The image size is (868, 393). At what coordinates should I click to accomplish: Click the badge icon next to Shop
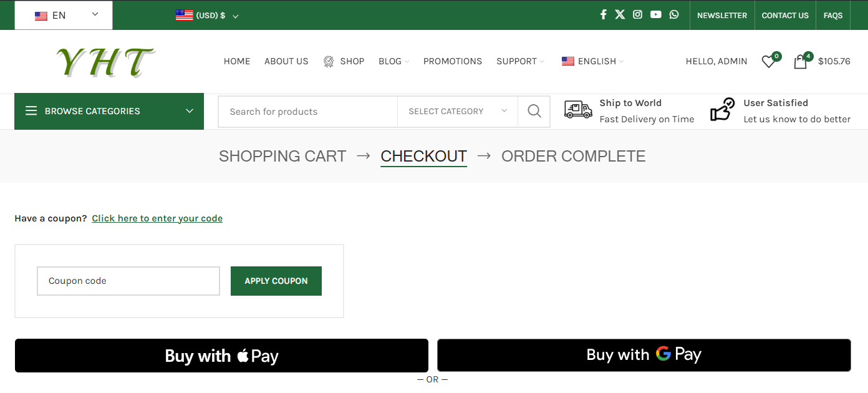(x=329, y=61)
